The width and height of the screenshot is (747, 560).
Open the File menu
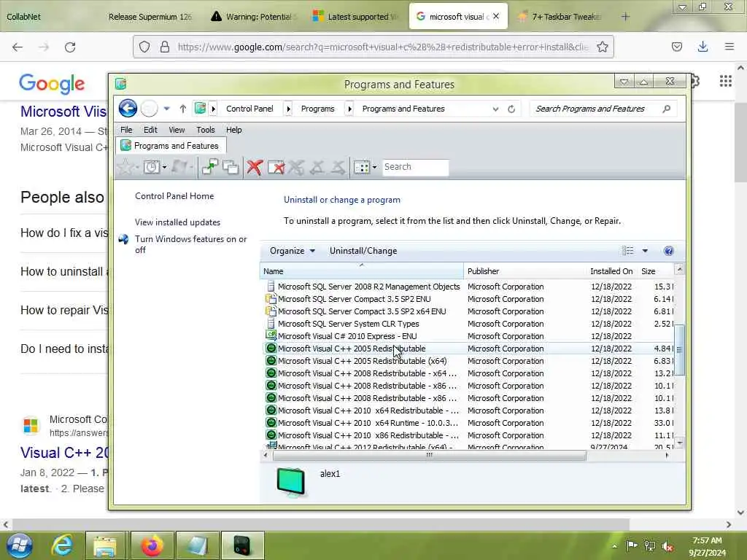pyautogui.click(x=126, y=130)
